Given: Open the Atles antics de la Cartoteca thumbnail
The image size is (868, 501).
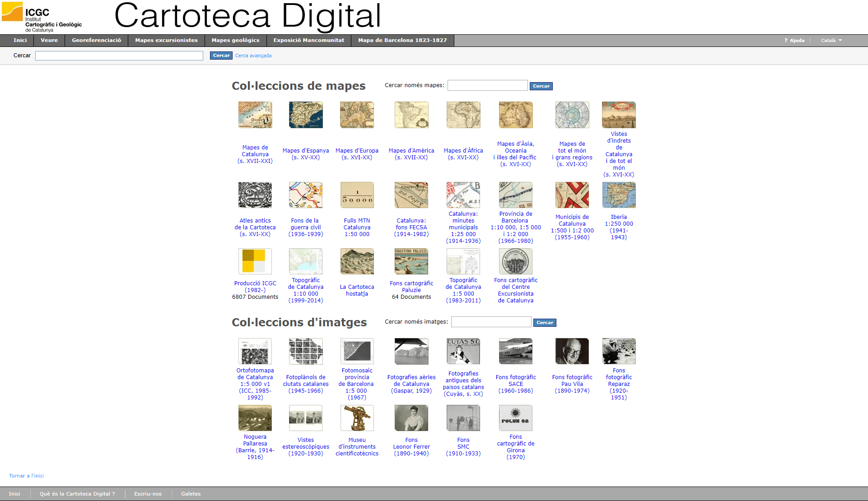Looking at the screenshot, I should (x=255, y=195).
